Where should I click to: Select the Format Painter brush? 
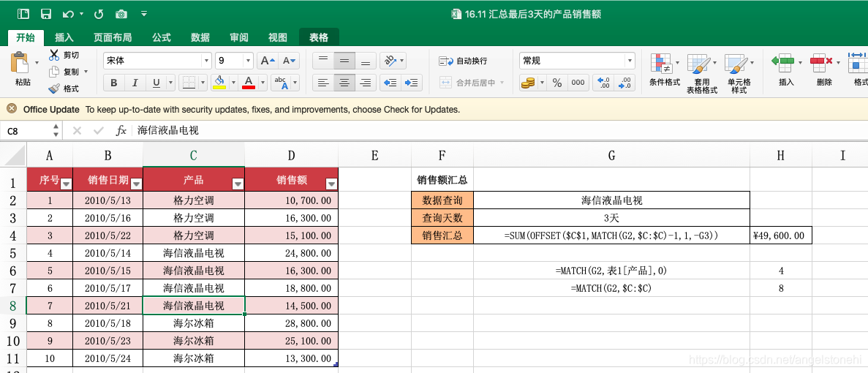(x=54, y=88)
